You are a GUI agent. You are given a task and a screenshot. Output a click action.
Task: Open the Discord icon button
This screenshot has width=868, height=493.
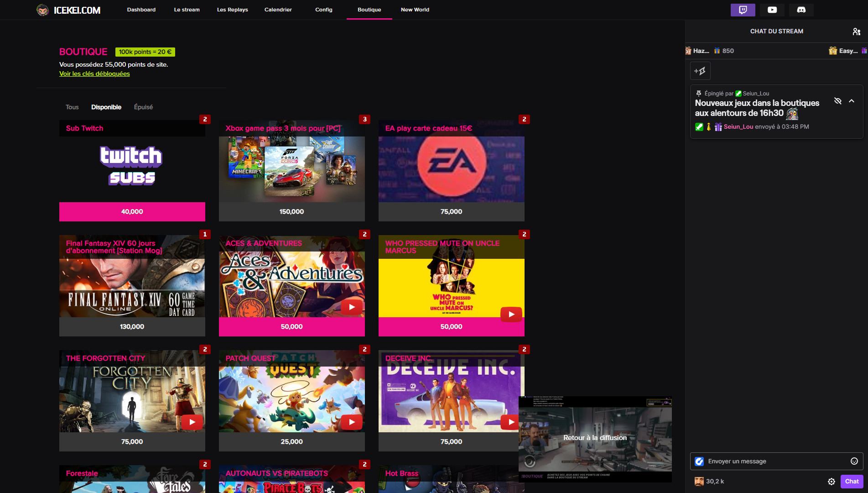click(x=801, y=10)
